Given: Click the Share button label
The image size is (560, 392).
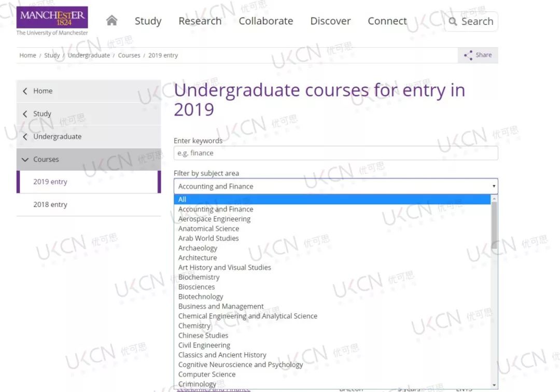Looking at the screenshot, I should [484, 55].
